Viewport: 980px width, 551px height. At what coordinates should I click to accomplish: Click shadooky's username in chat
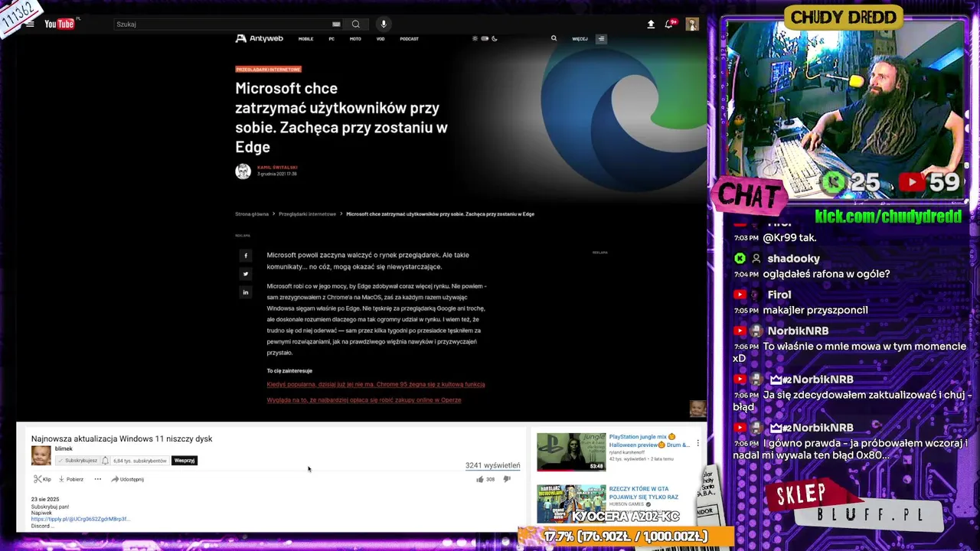tap(793, 259)
